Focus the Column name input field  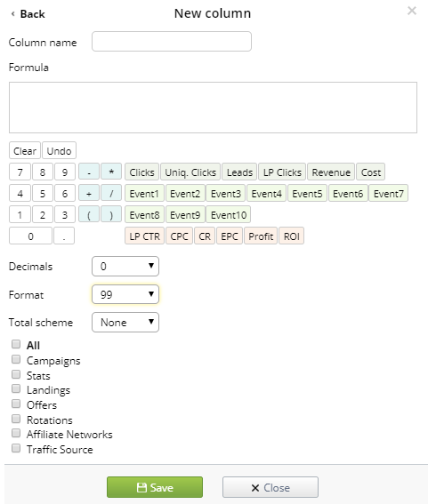coord(172,42)
